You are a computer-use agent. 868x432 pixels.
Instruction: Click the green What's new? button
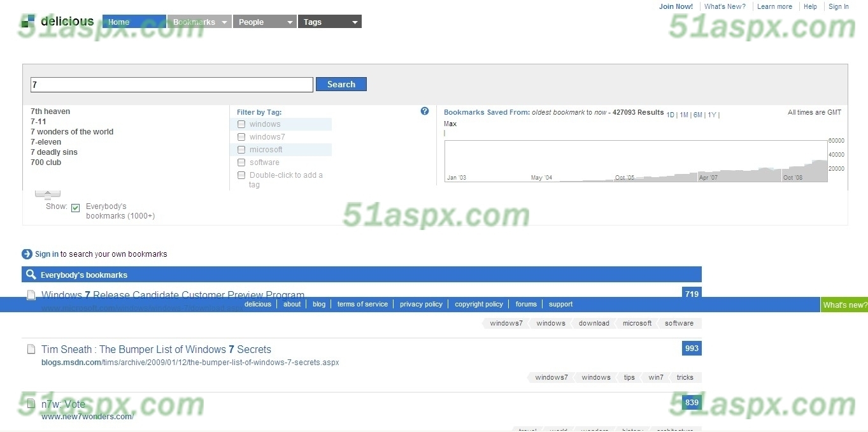pyautogui.click(x=844, y=305)
